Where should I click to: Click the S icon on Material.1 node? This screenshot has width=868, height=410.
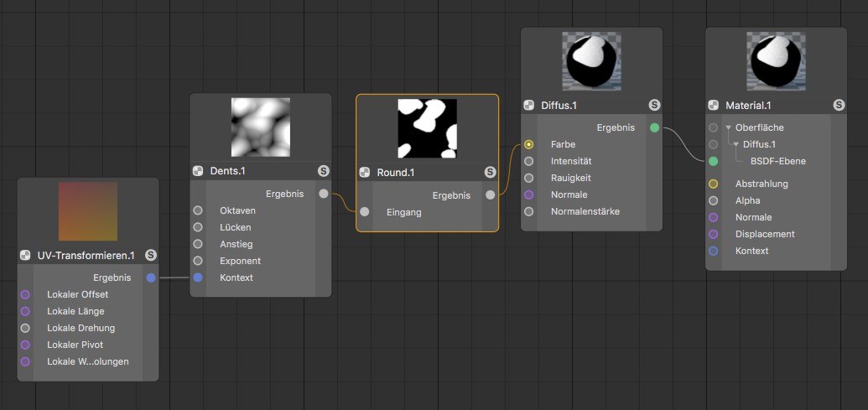pyautogui.click(x=839, y=105)
